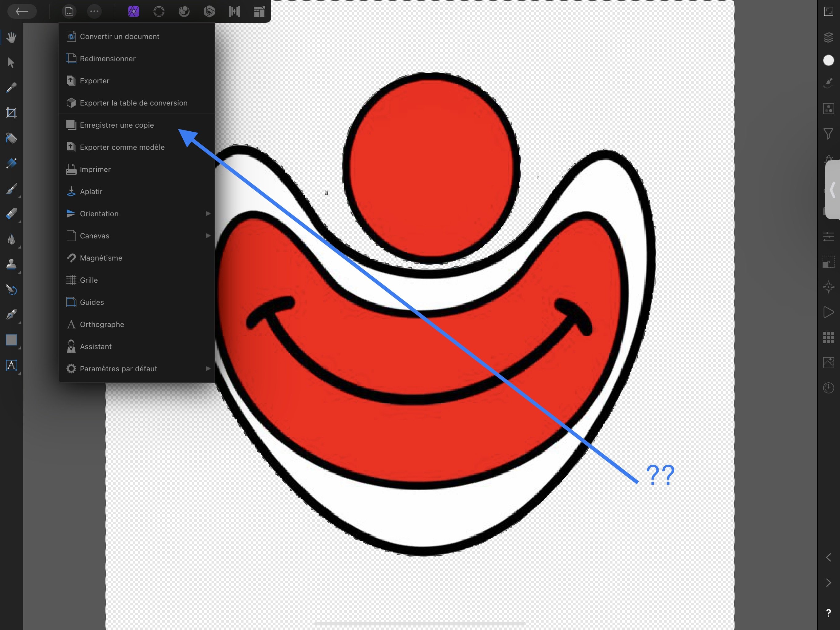
Task: Open the Orthographe option
Action: [137, 325]
